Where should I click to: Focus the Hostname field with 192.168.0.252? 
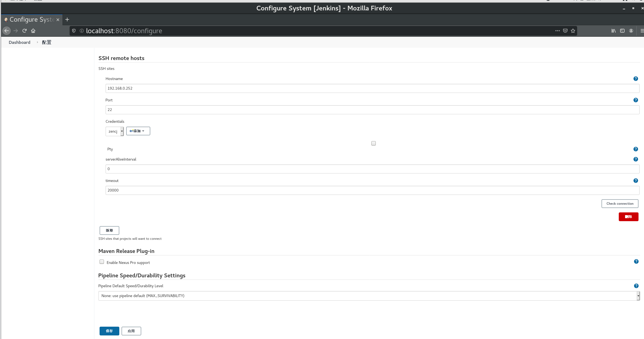click(x=372, y=88)
